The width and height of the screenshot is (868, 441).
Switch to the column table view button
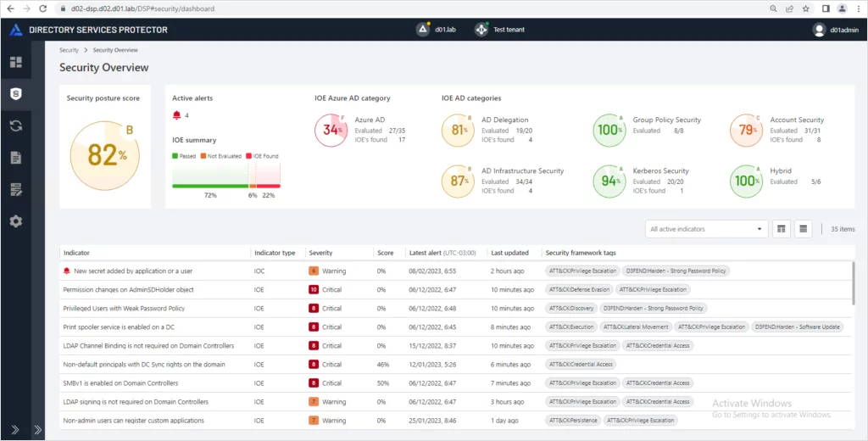781,229
